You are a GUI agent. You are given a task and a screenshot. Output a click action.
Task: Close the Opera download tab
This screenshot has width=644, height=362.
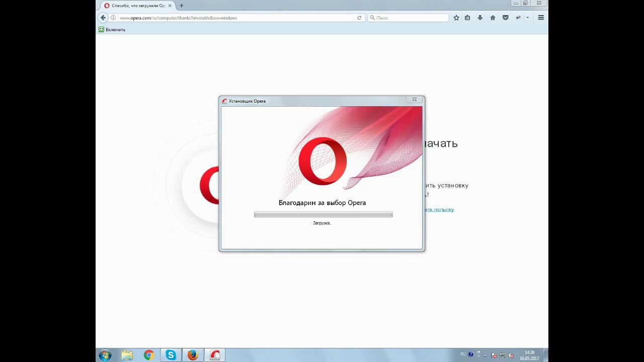point(170,6)
